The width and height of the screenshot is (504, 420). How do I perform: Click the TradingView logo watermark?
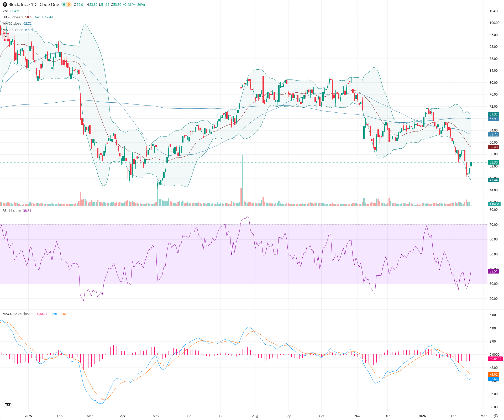[x=8, y=404]
